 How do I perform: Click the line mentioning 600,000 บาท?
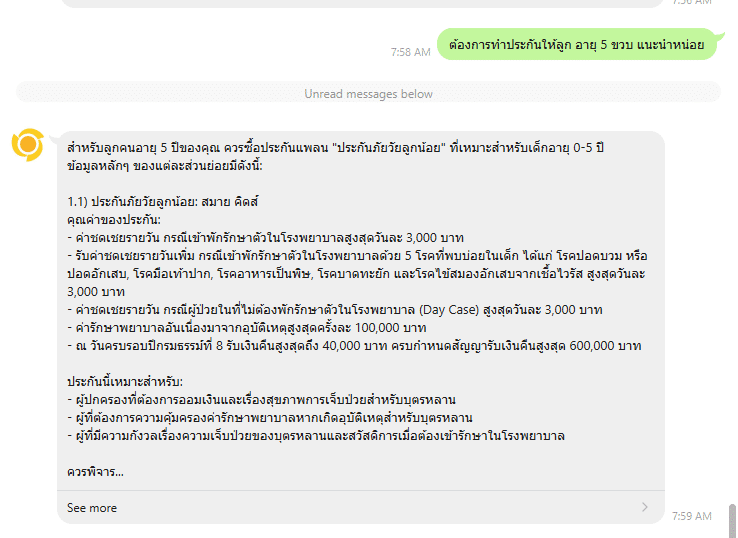point(354,345)
